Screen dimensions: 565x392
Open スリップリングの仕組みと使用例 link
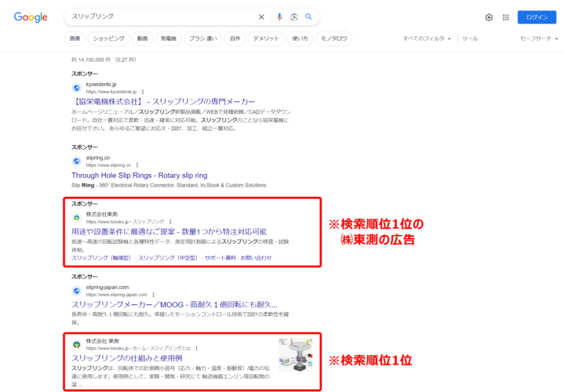(x=127, y=358)
